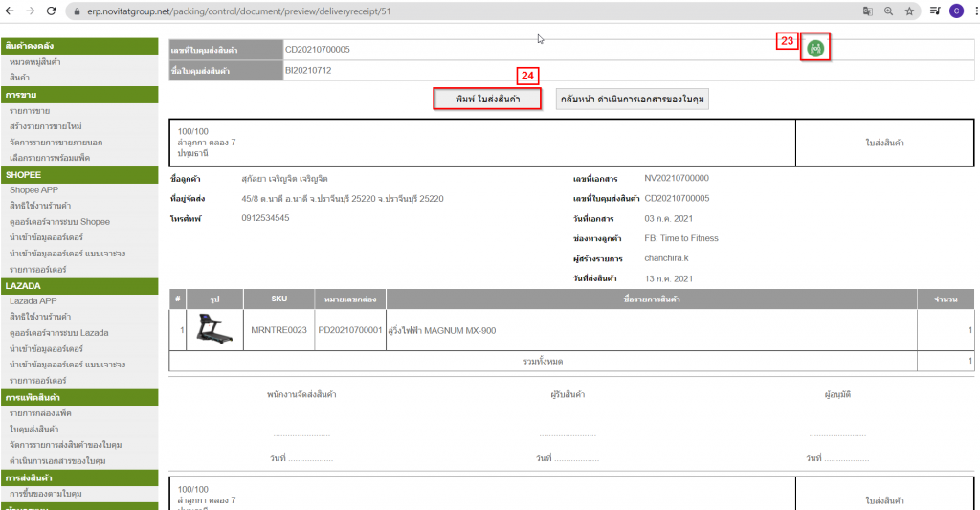Open 'Shopee APP' in the sidebar
Screen dimensions: 980x510
coord(33,190)
